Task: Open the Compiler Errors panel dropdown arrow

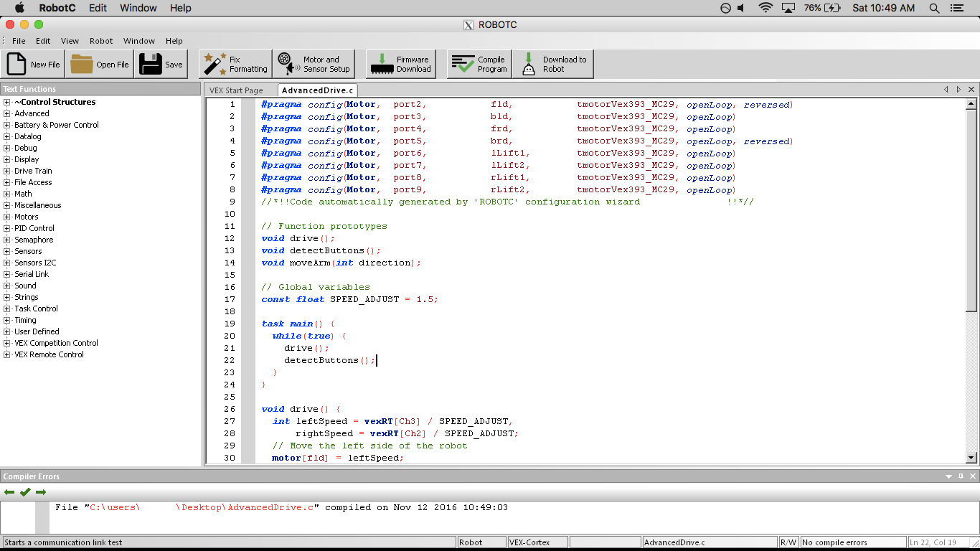Action: pyautogui.click(x=949, y=476)
